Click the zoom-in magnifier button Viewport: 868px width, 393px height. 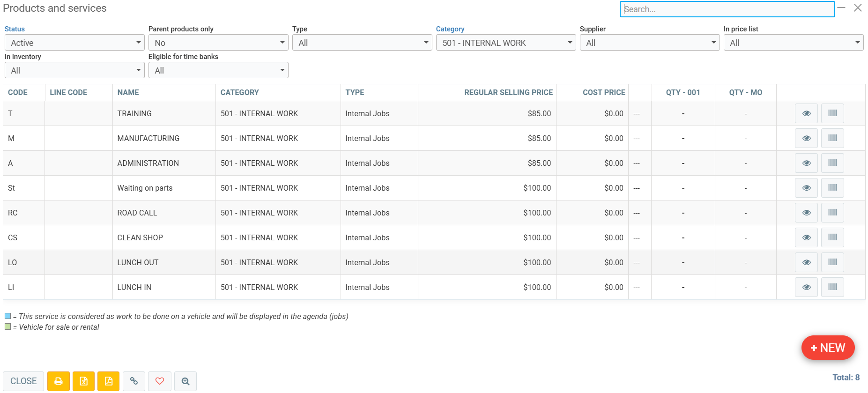(x=185, y=381)
